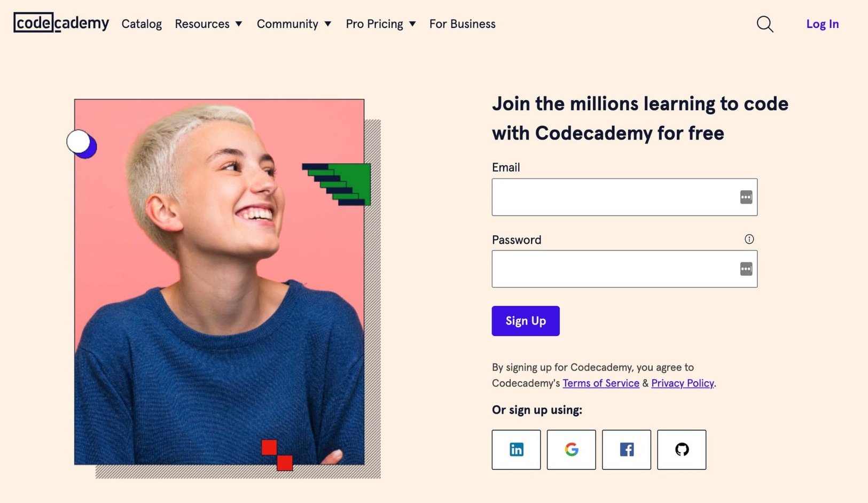Open the For Business page

tap(462, 24)
